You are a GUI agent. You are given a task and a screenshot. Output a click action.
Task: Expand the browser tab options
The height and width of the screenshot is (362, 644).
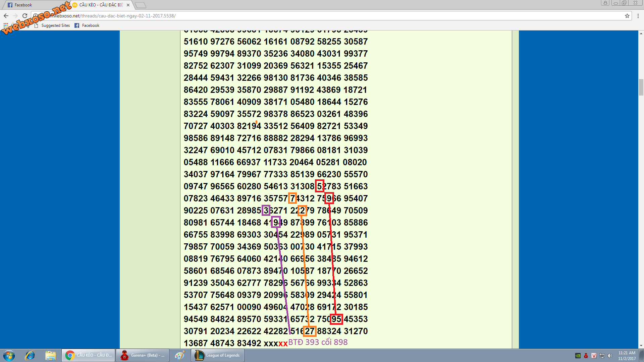tap(141, 5)
